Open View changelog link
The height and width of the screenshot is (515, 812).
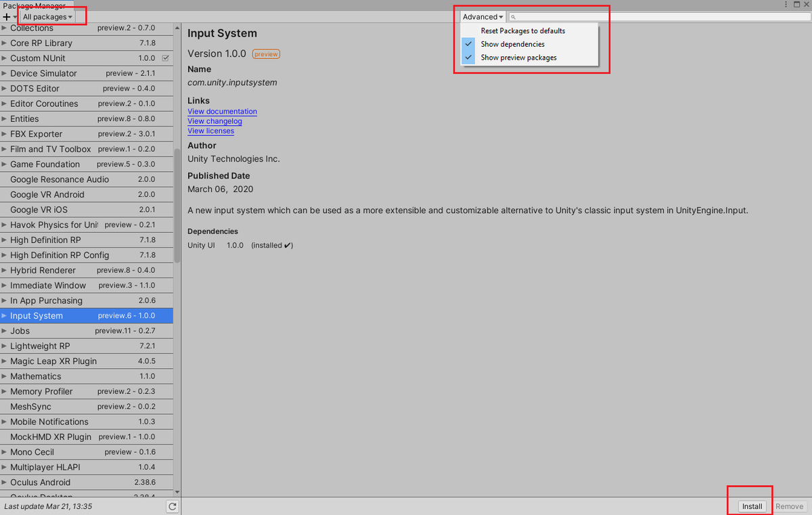[x=215, y=121]
